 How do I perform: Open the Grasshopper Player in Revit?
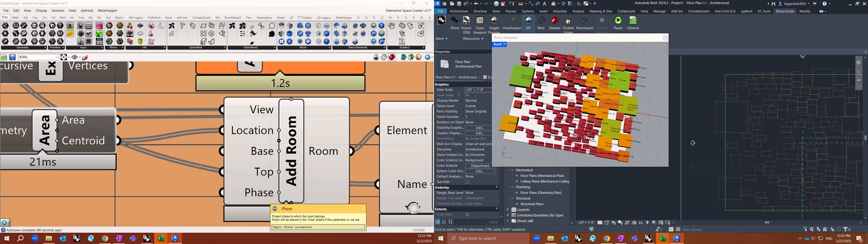click(x=618, y=22)
